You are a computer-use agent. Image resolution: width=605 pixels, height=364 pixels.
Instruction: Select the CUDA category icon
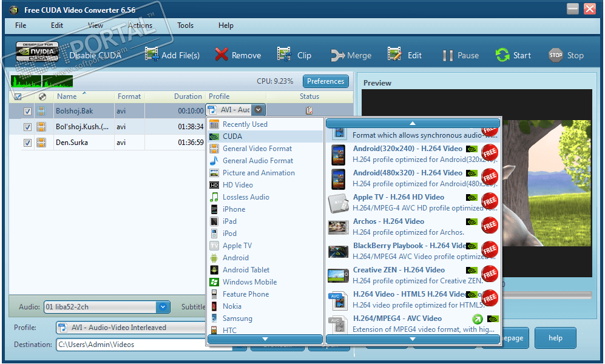coord(214,136)
